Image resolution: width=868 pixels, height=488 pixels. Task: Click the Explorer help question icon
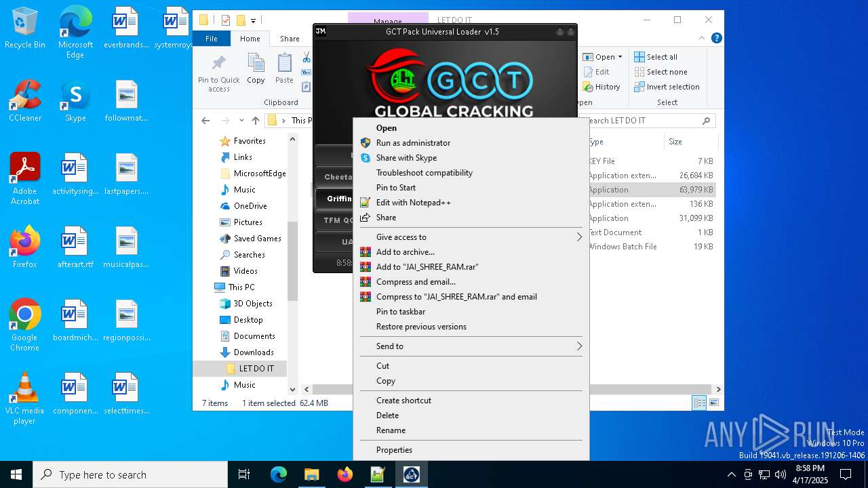click(716, 39)
